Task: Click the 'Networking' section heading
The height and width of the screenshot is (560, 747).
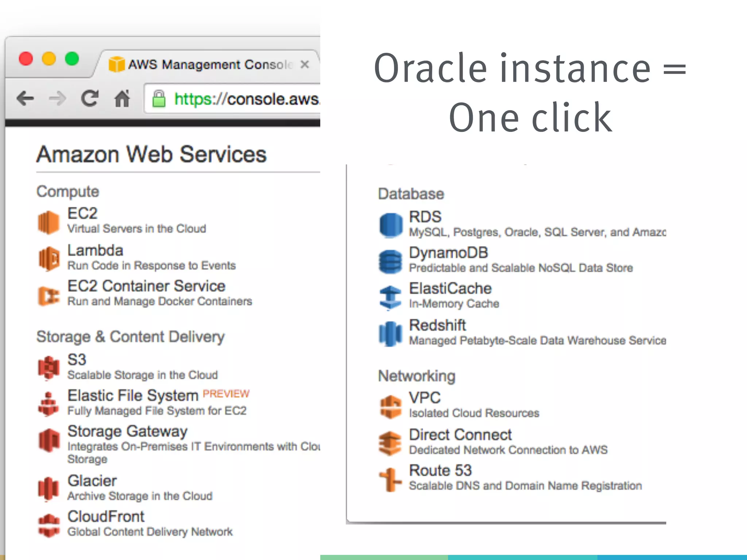Action: (x=417, y=376)
